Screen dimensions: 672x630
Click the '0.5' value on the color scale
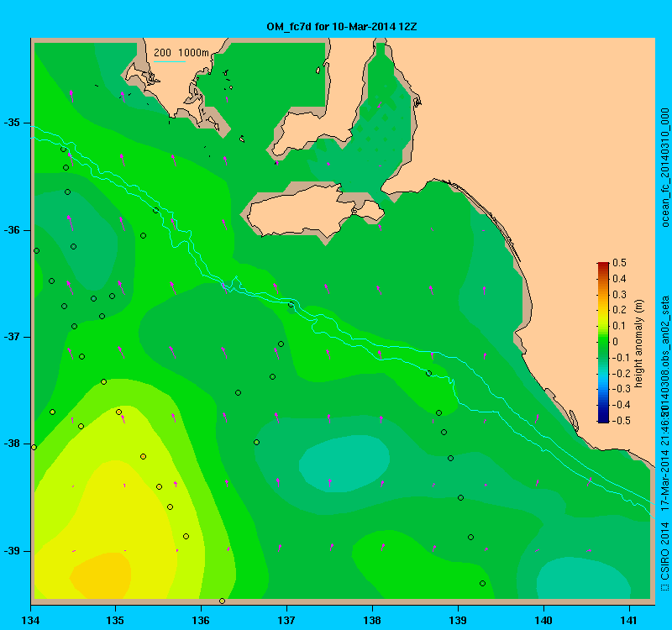click(x=619, y=263)
